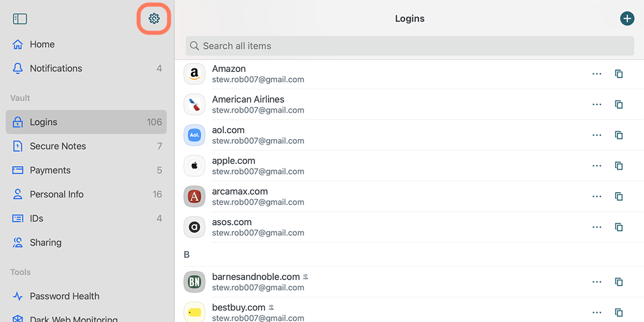The height and width of the screenshot is (322, 644).
Task: Open more options for arcamax.com
Action: click(597, 196)
